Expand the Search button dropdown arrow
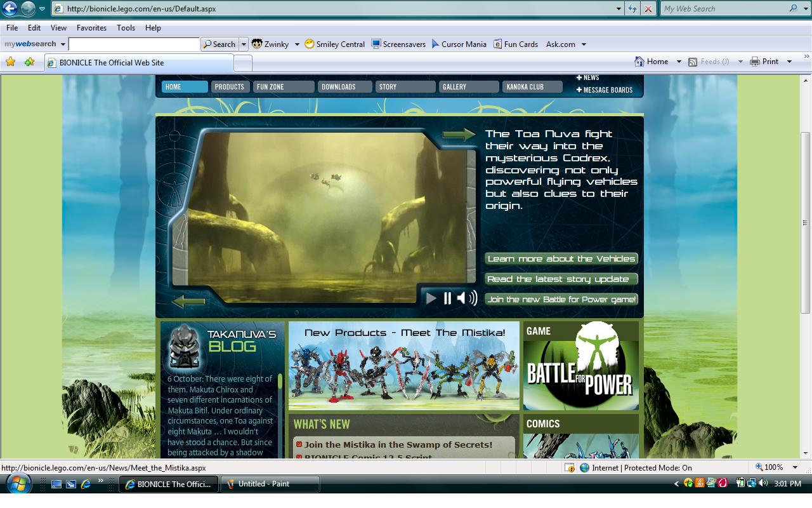This screenshot has height=508, width=812. [x=244, y=44]
